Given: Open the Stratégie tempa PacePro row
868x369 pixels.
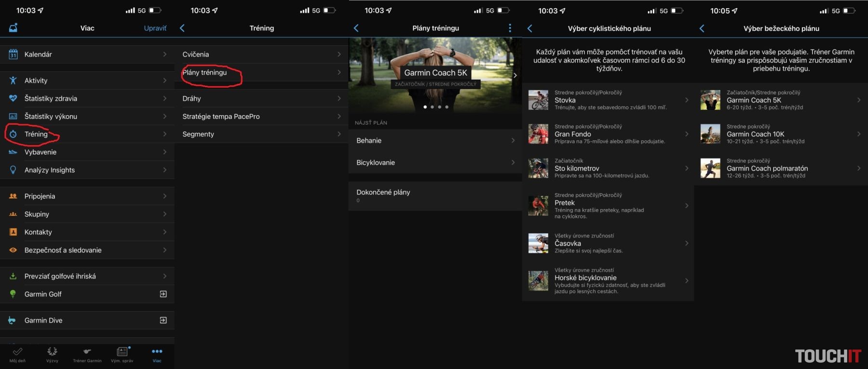Looking at the screenshot, I should [x=261, y=117].
